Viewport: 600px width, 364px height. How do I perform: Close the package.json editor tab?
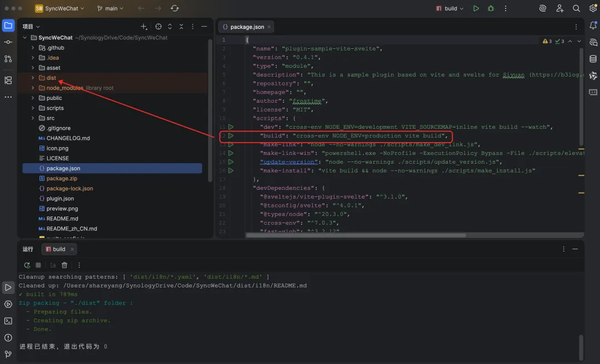click(269, 27)
